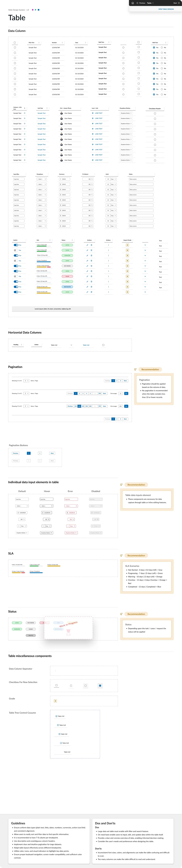Screen dimensions: 182x868
Task: Sort by the Date column header icon
Action: click(x=85, y=43)
